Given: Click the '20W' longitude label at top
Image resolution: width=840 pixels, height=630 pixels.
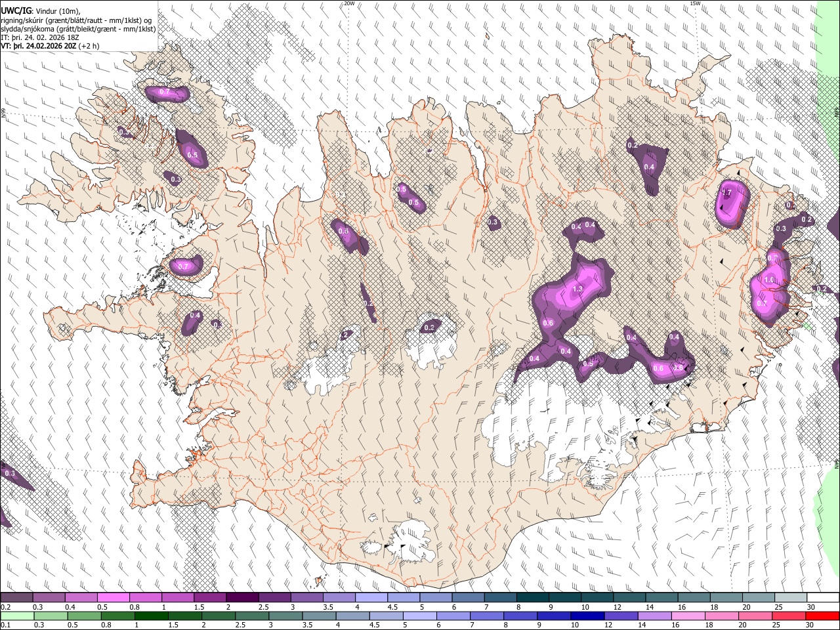Looking at the screenshot, I should point(349,3).
